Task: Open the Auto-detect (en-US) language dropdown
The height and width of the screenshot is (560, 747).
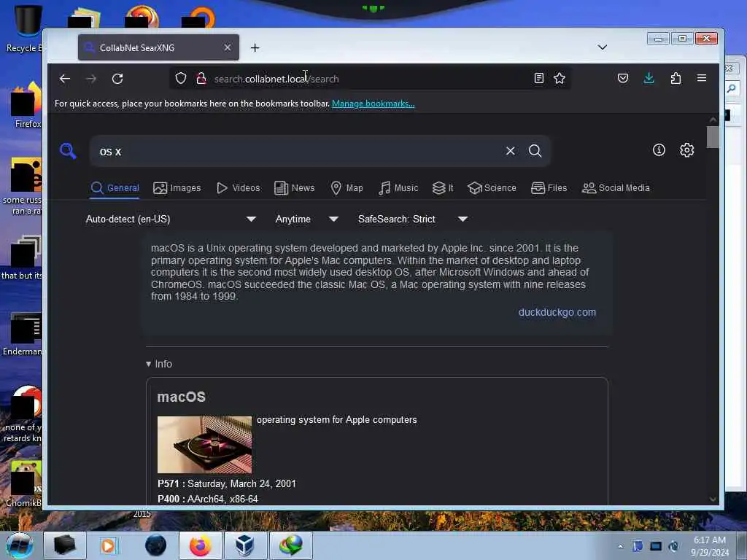Action: point(171,219)
